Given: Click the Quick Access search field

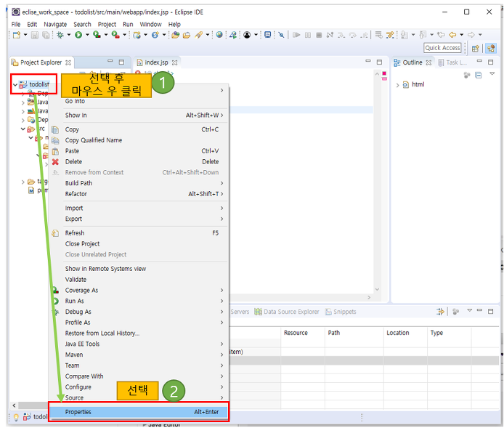Looking at the screenshot, I should [442, 48].
